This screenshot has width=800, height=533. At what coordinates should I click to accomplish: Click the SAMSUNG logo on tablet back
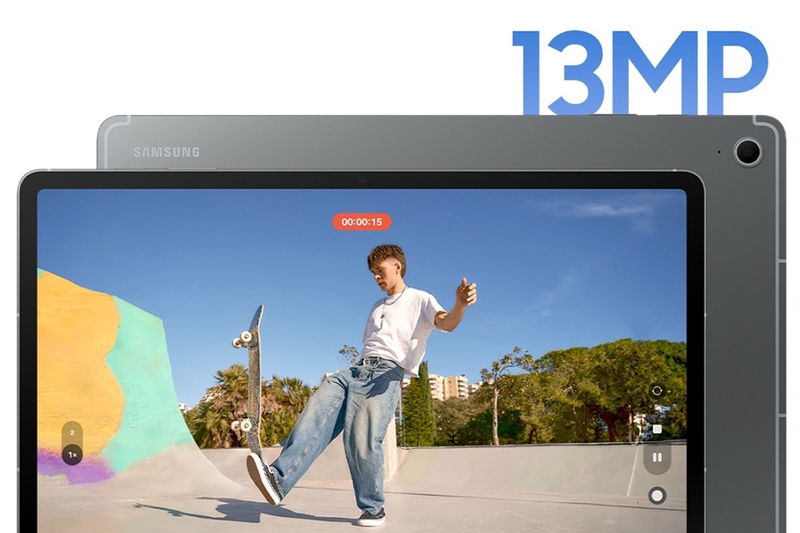pyautogui.click(x=166, y=152)
